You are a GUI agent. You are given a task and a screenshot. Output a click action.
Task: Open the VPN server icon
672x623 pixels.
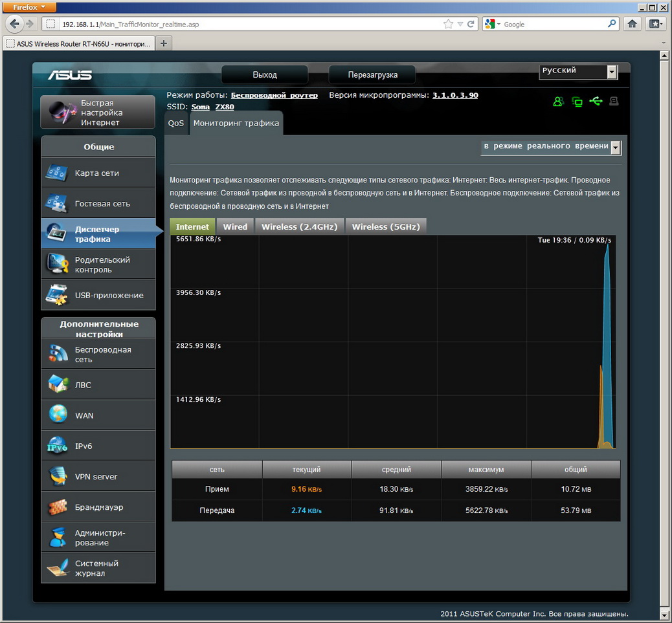(x=57, y=476)
